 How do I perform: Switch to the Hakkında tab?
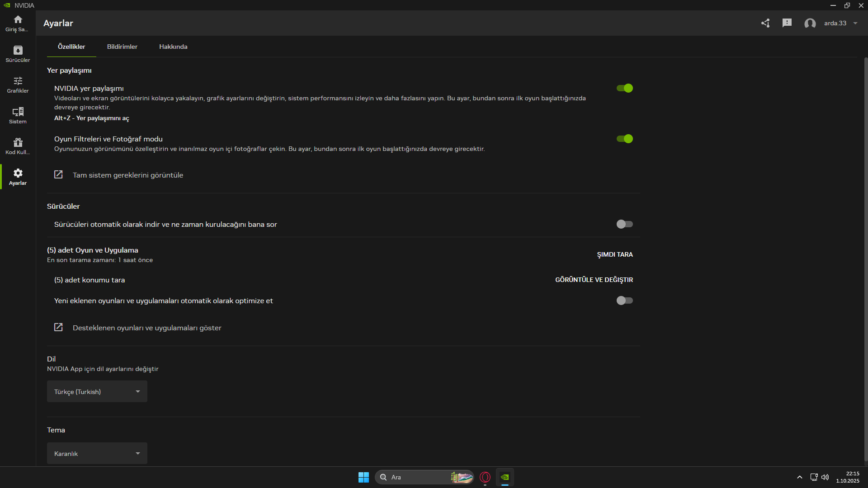pos(173,47)
